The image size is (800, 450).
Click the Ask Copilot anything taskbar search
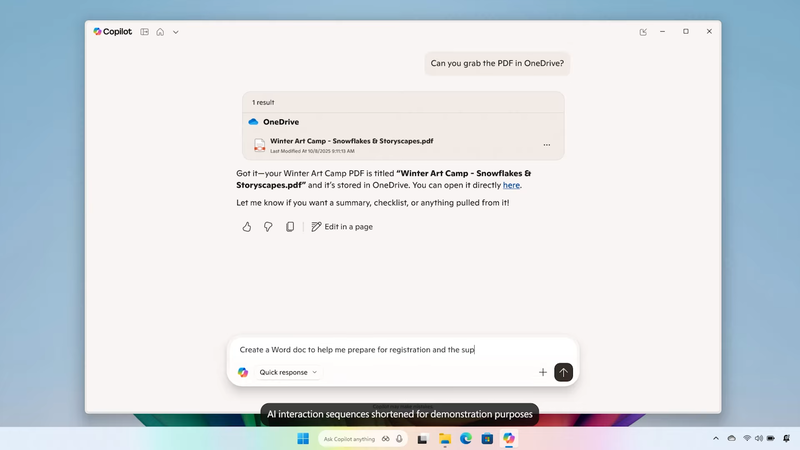tap(349, 439)
